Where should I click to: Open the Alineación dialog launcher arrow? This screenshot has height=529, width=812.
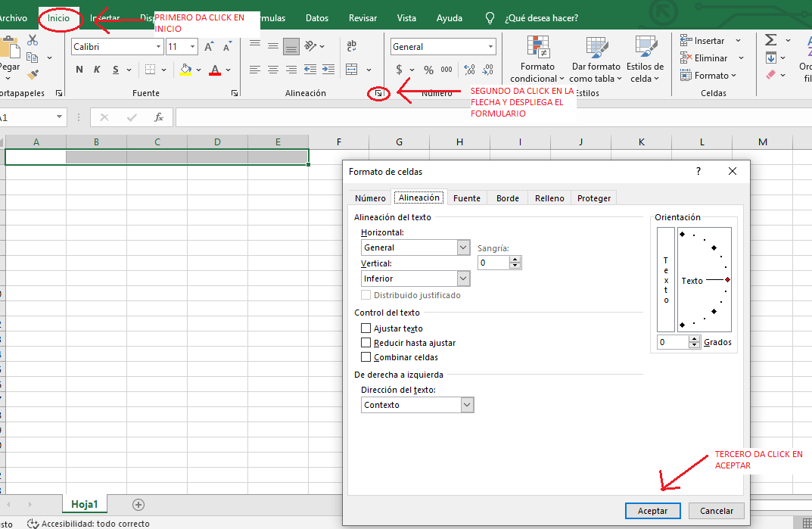[x=378, y=94]
